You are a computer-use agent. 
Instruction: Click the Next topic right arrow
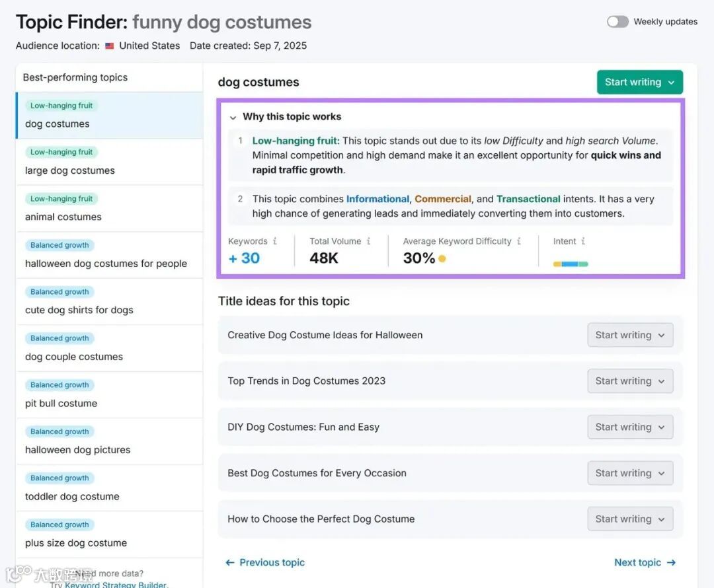click(x=671, y=562)
